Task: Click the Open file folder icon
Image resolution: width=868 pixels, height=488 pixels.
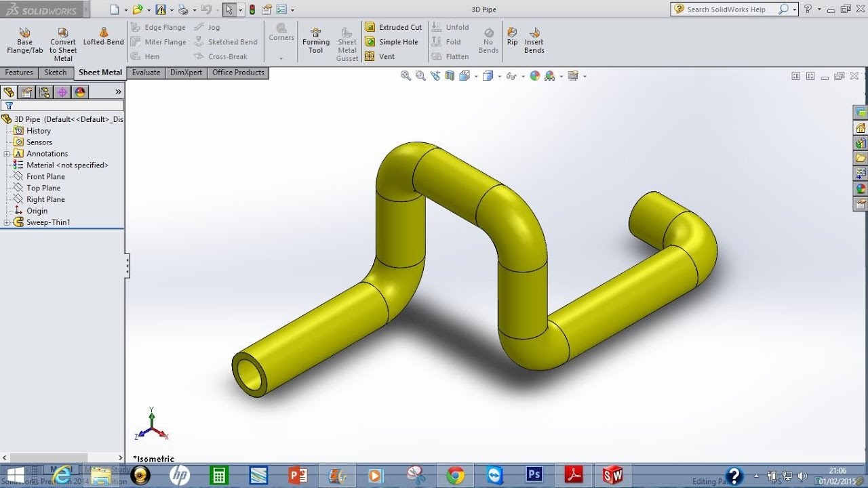Action: (138, 9)
